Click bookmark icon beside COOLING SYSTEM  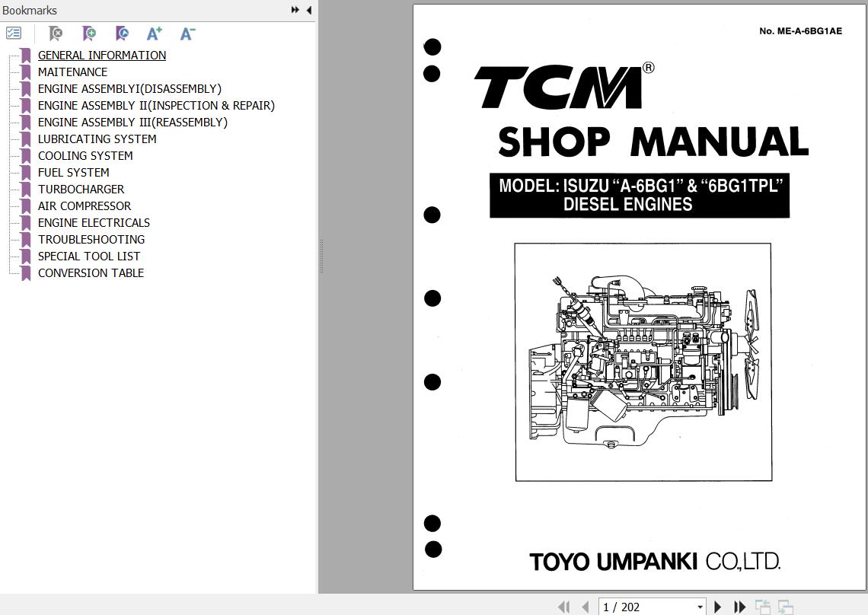(25, 155)
